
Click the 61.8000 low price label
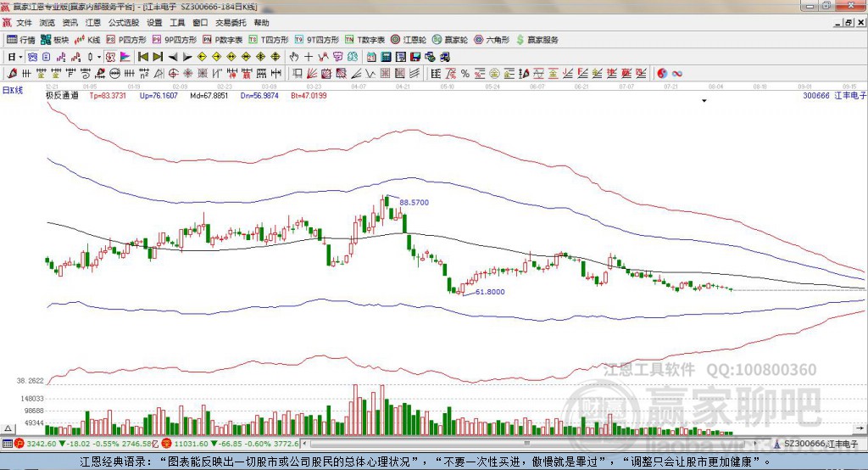(490, 292)
